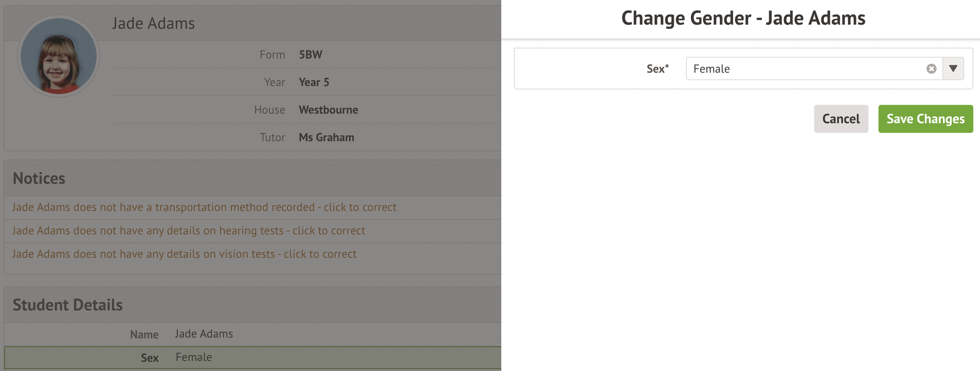Click the Student Details section heading
Viewport: 980px width, 371px height.
68,305
